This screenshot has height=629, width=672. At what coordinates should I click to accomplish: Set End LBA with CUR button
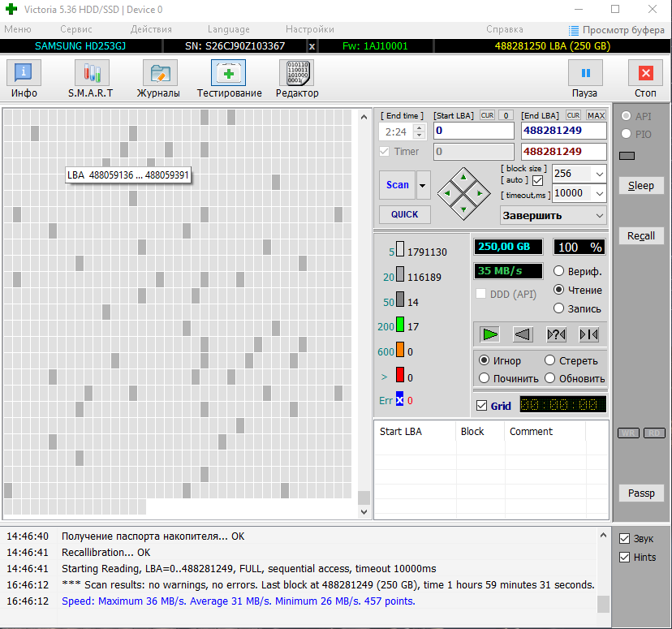(x=574, y=115)
